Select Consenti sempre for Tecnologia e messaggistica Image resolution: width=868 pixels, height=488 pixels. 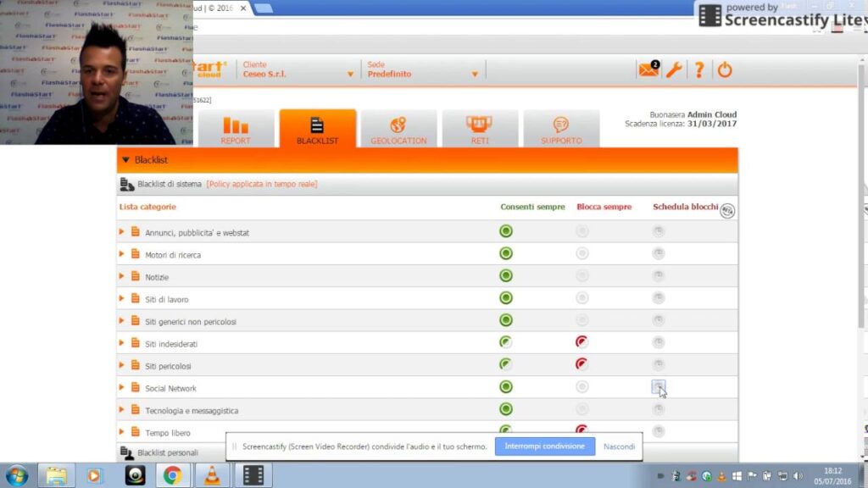505,409
